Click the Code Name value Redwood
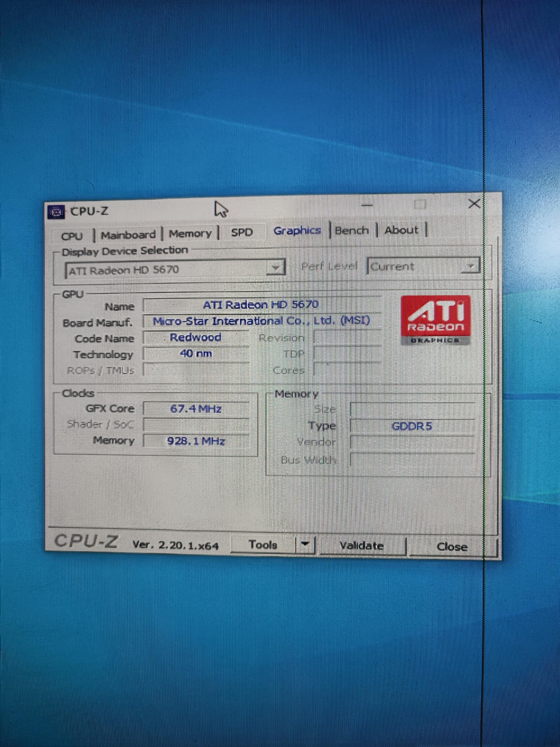This screenshot has width=560, height=747. click(196, 337)
